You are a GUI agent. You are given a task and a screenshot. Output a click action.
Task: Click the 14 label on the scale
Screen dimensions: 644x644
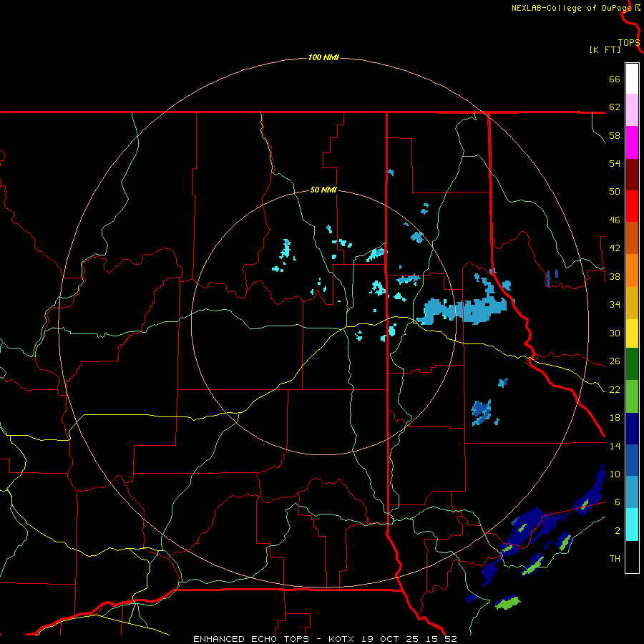[615, 446]
